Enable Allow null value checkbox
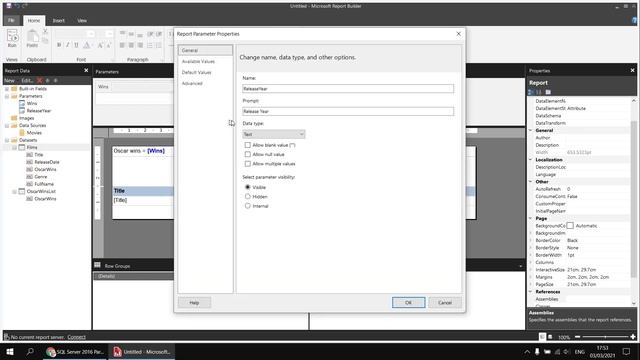The height and width of the screenshot is (360, 640). pos(247,154)
